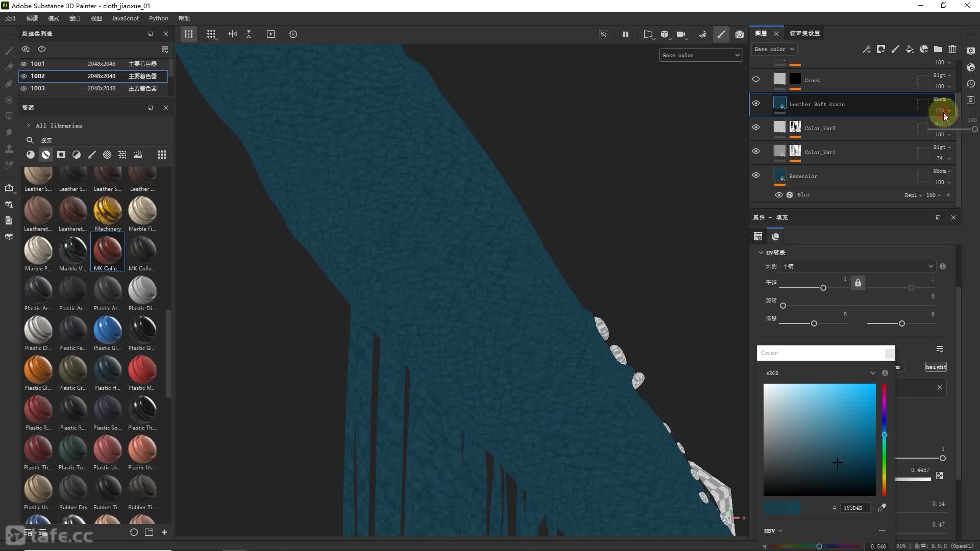This screenshot has height=551, width=980.
Task: Pick color with the eyedropper icon
Action: (882, 507)
